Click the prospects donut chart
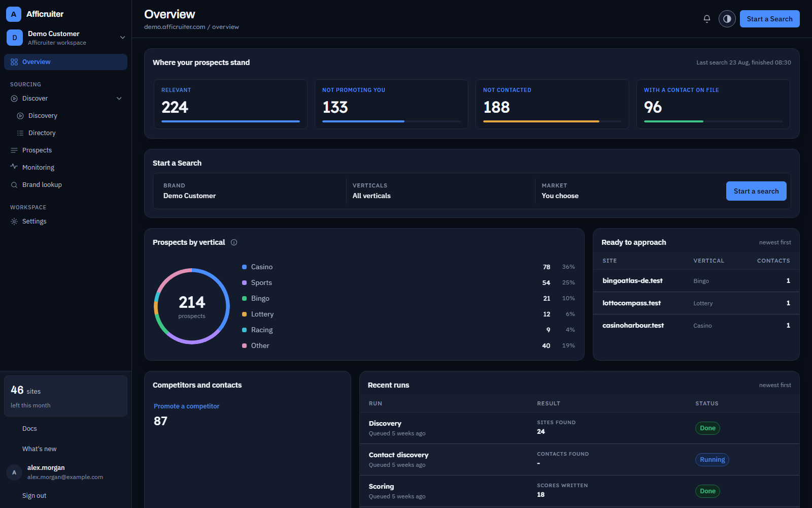Screen dimensions: 812x508 coord(192,306)
